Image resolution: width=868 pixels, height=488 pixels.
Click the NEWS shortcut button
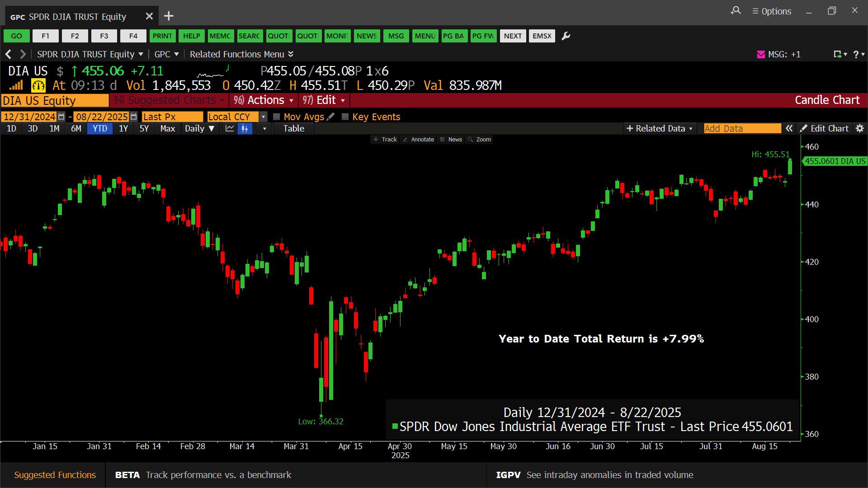(367, 36)
